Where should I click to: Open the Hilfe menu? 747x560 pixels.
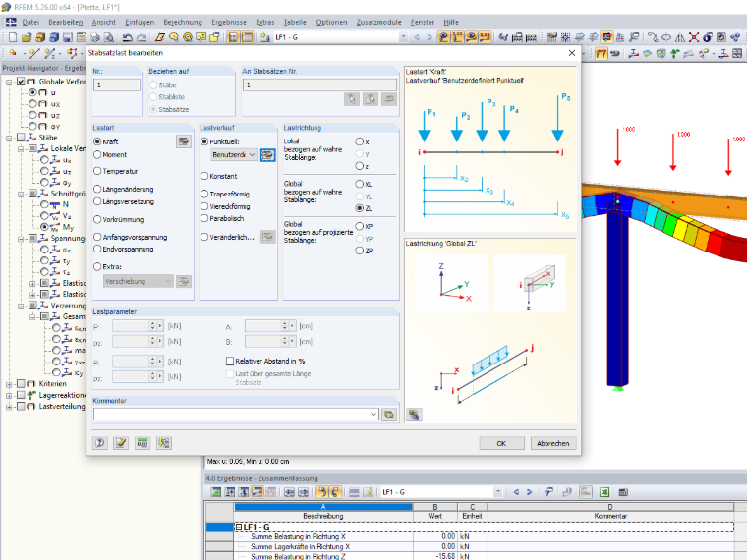(451, 22)
